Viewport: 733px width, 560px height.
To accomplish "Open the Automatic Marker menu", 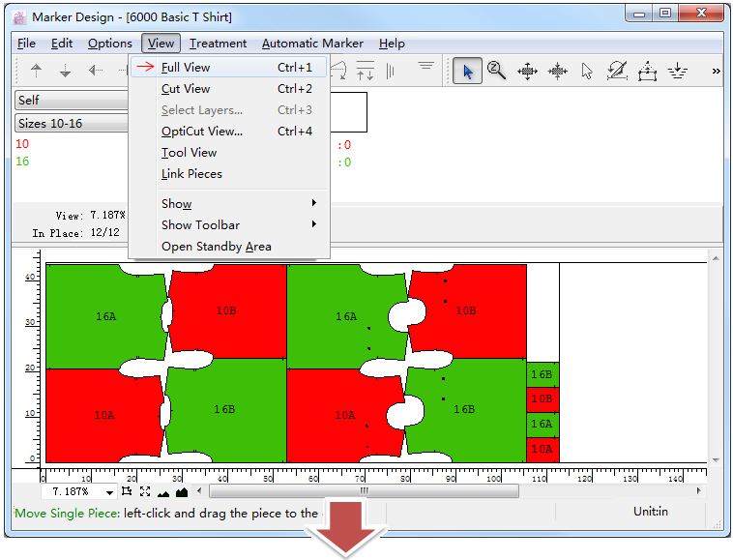I will coord(312,44).
